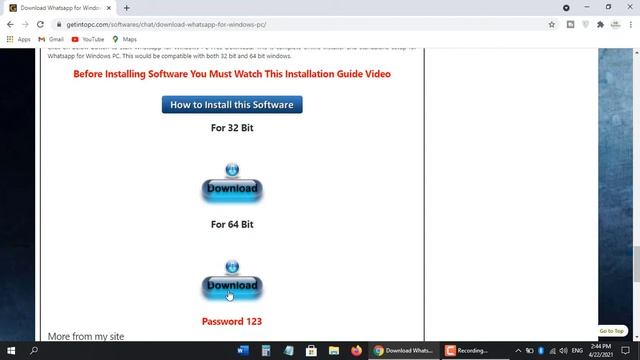Open the clock showing 2:44 PM
640x360 pixels.
coord(601,351)
